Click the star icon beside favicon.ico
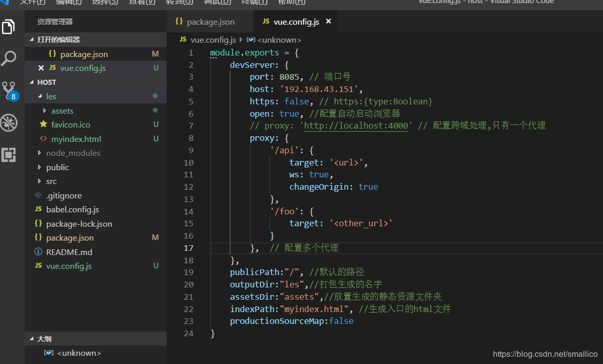This screenshot has width=603, height=364. 44,124
